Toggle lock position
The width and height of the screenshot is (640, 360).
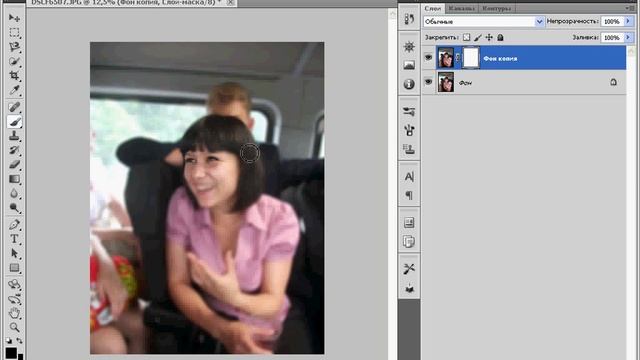(489, 38)
